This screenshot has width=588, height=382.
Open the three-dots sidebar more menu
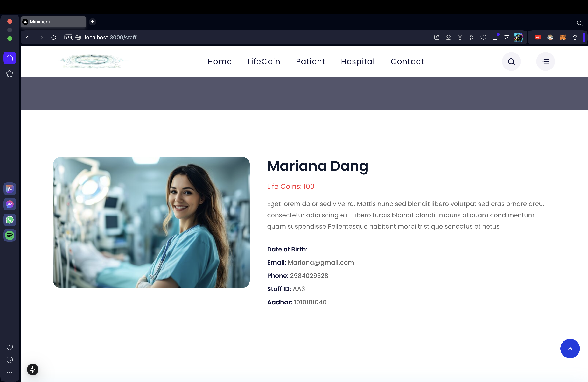10,372
